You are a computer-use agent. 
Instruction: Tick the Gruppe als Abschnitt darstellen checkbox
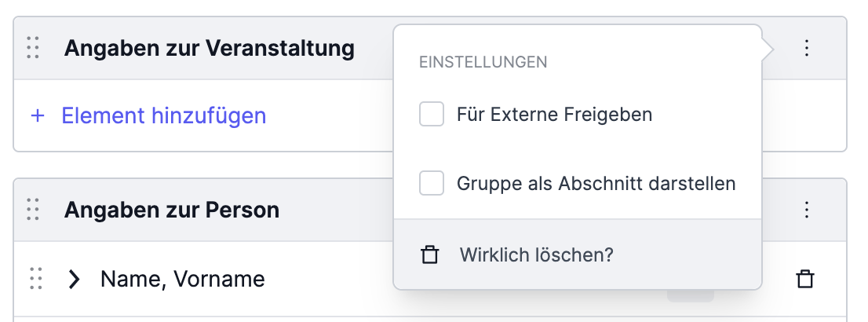432,184
